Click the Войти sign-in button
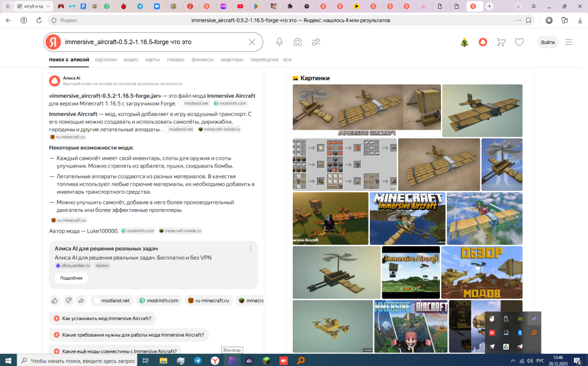Viewport: 588px width, 366px height. point(547,42)
